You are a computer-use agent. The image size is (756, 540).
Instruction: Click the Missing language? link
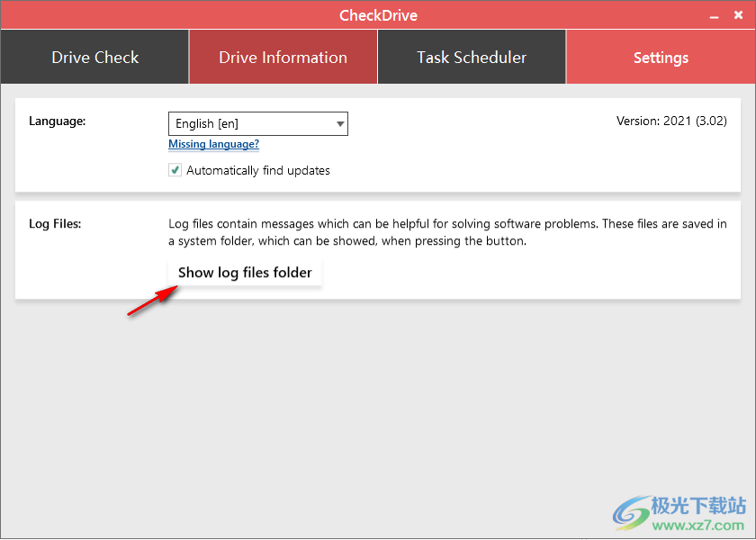[213, 144]
